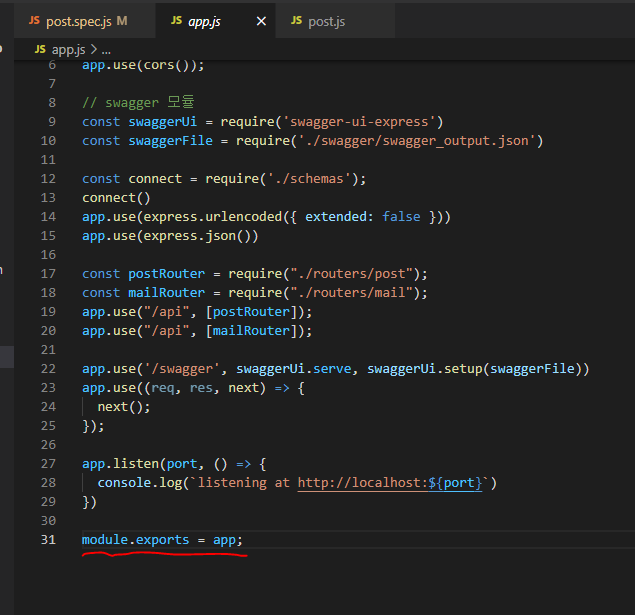Click the postRouter declaration on line 17
Viewport: 635px width, 615px height.
[166, 274]
